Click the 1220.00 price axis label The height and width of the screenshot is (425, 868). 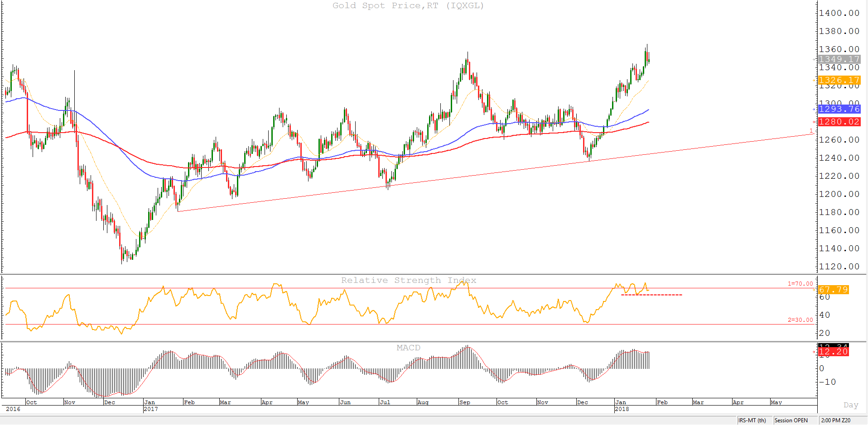(x=839, y=176)
